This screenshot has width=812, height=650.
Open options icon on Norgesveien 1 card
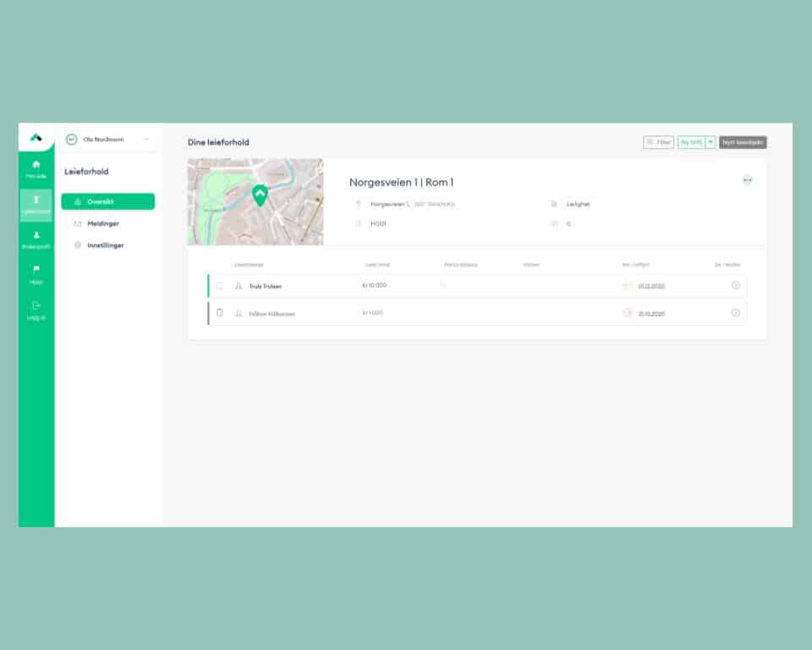[x=747, y=180]
